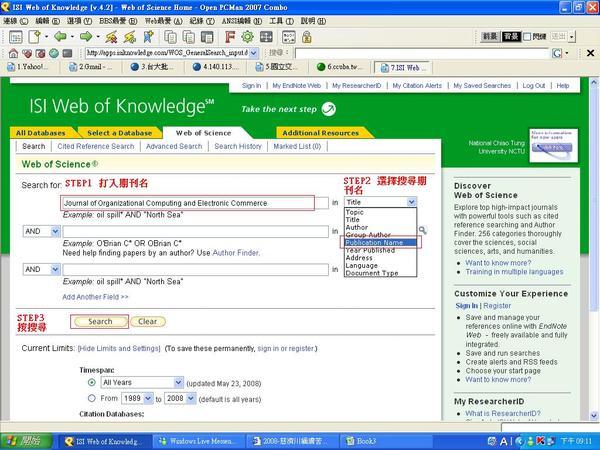
Task: Click the red F font icon
Action: click(230, 37)
